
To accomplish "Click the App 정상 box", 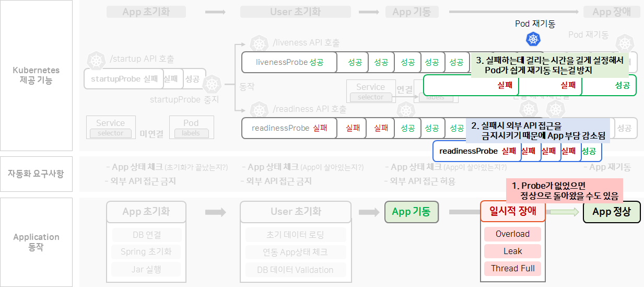I will click(x=612, y=212).
